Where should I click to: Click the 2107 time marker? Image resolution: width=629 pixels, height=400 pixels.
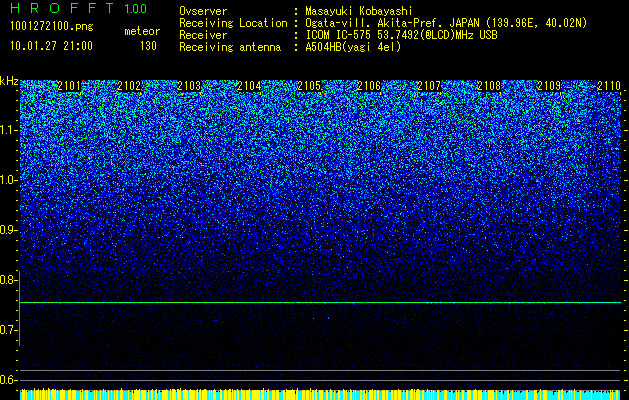(x=429, y=86)
